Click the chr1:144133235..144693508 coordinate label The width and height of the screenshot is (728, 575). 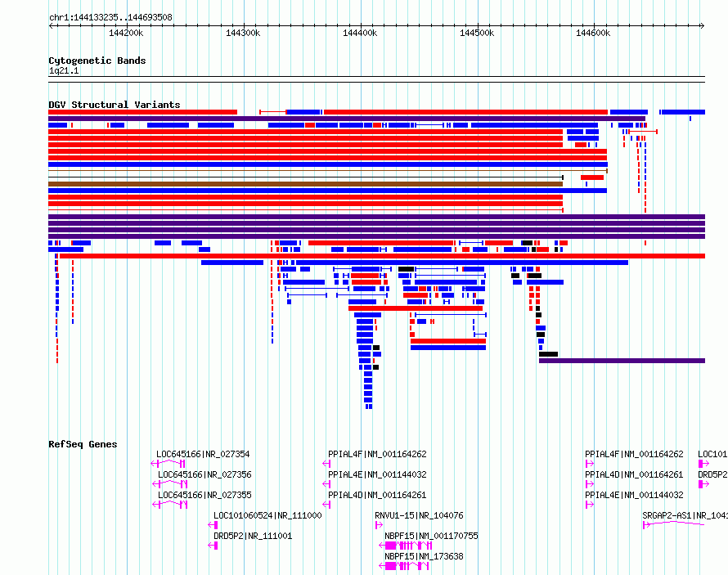point(110,17)
